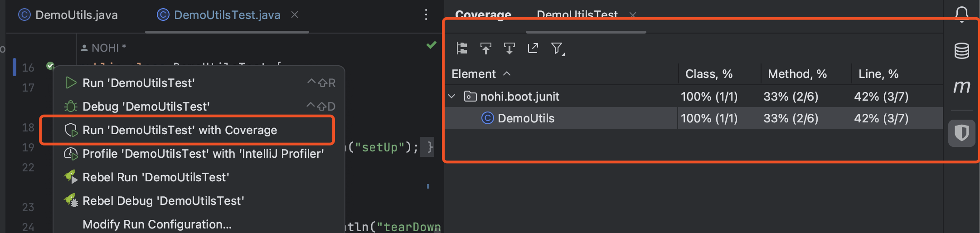Viewport: 980px width, 233px height.
Task: Select Run 'DemoUtilsTest' menu item
Action: pyautogui.click(x=199, y=83)
